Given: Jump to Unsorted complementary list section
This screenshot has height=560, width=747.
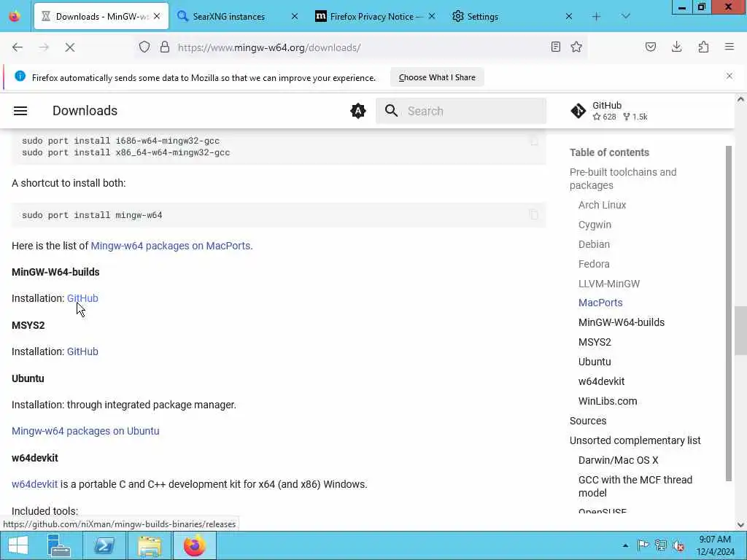Looking at the screenshot, I should pyautogui.click(x=635, y=440).
